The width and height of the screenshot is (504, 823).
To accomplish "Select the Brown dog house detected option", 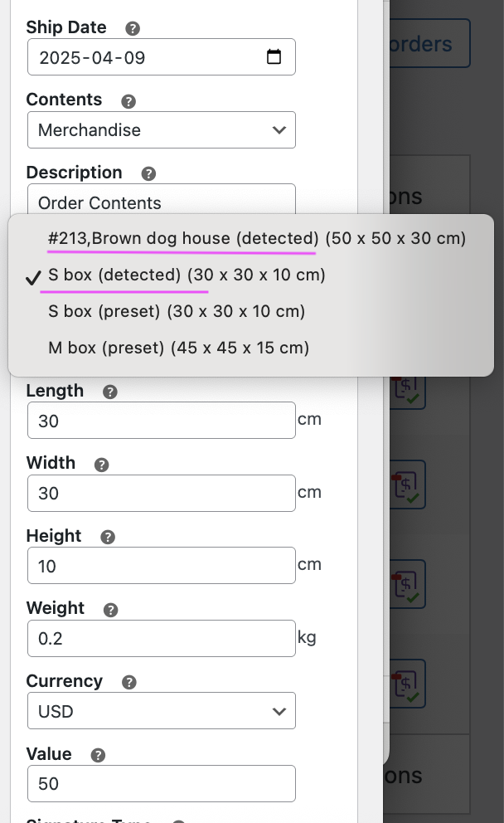I will click(257, 239).
